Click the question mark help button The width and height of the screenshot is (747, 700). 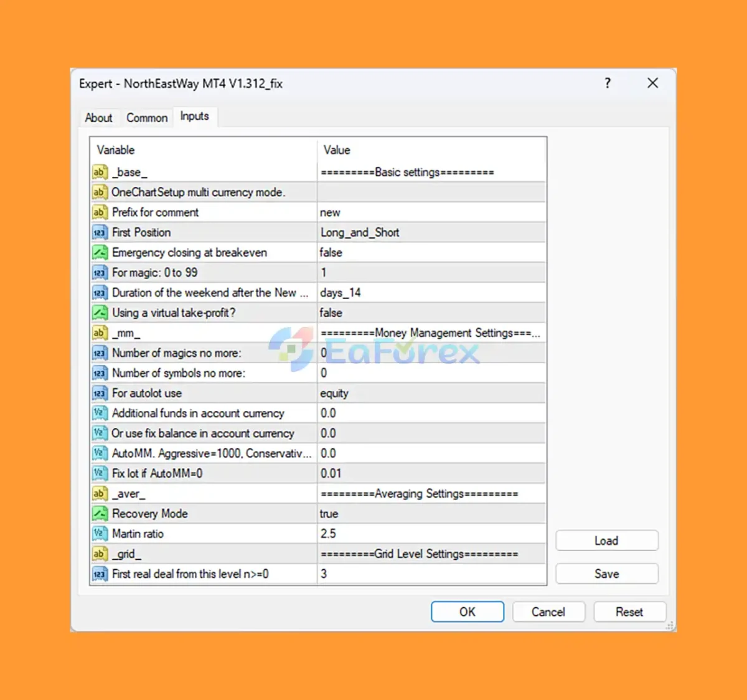[x=608, y=83]
